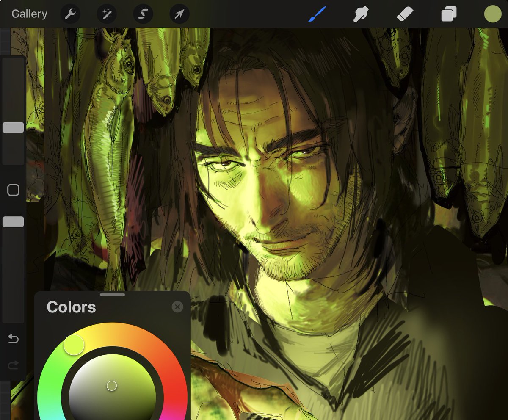
Task: Open the Layers panel
Action: coord(449,14)
